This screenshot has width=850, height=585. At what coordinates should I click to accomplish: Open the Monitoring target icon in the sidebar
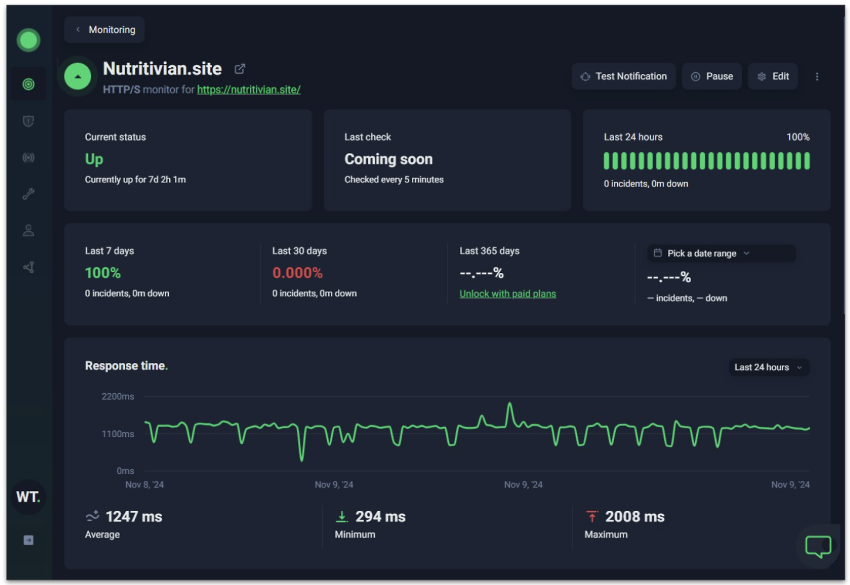[x=28, y=84]
